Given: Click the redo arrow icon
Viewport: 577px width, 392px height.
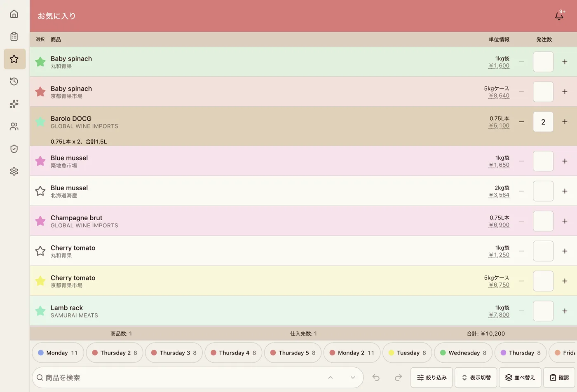Looking at the screenshot, I should click(x=398, y=378).
